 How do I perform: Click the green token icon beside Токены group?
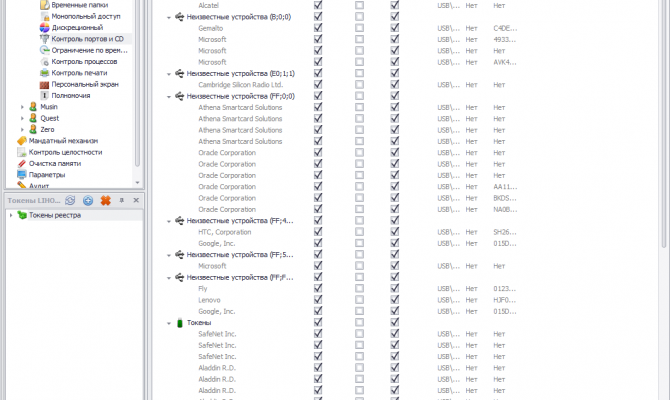point(180,323)
